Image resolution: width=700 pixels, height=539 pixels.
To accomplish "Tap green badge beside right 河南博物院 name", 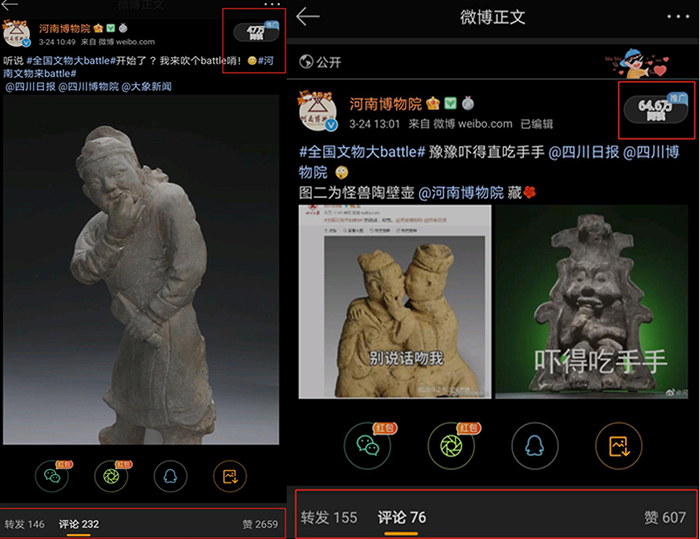I will coord(450,104).
